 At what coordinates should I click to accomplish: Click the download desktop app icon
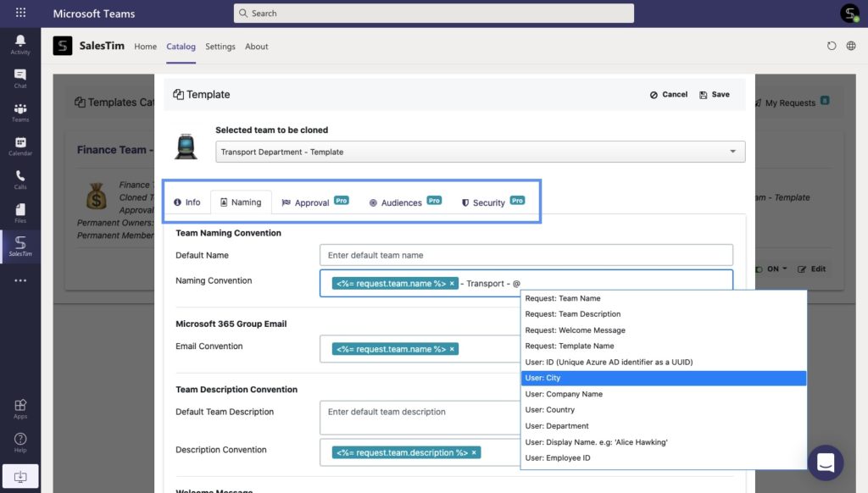point(20,476)
